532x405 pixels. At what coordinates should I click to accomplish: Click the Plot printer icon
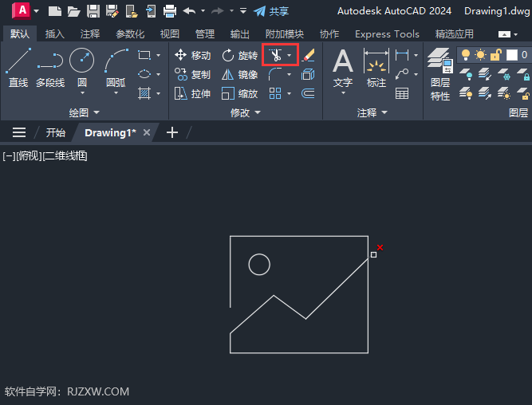(x=170, y=11)
